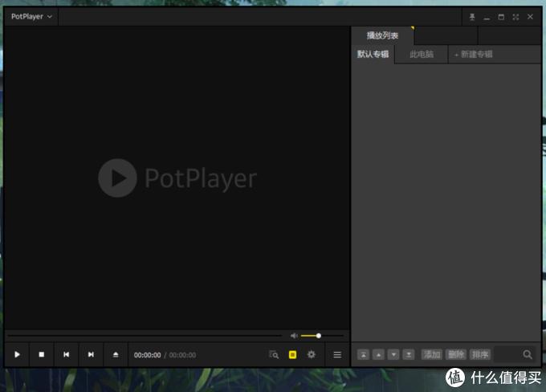Click + 新建专辑 to create album

[x=474, y=55]
